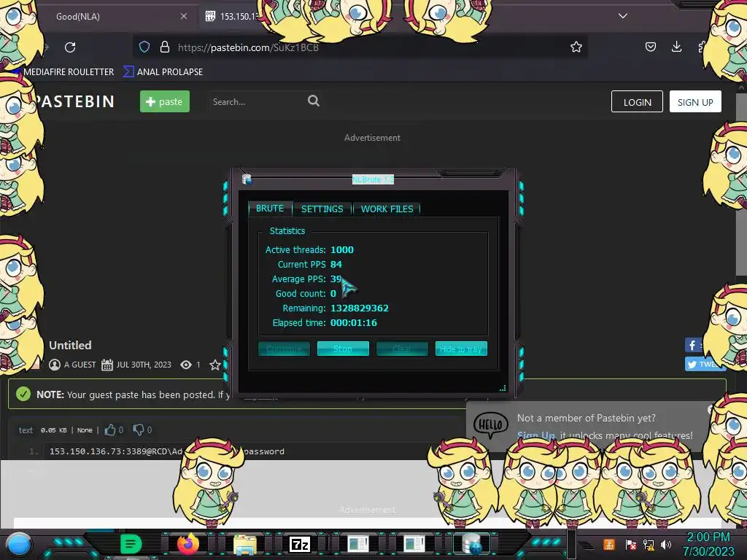Click the NLBrute resize grip corner

coord(503,388)
